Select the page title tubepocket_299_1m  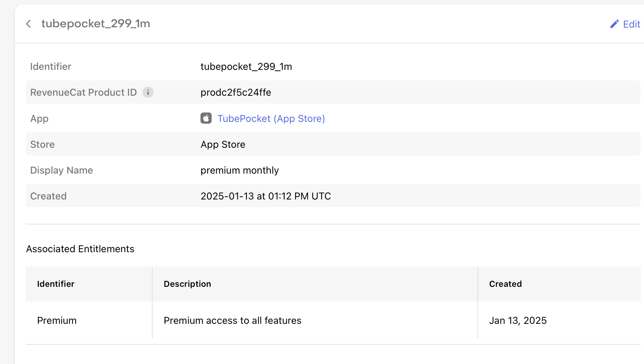96,23
